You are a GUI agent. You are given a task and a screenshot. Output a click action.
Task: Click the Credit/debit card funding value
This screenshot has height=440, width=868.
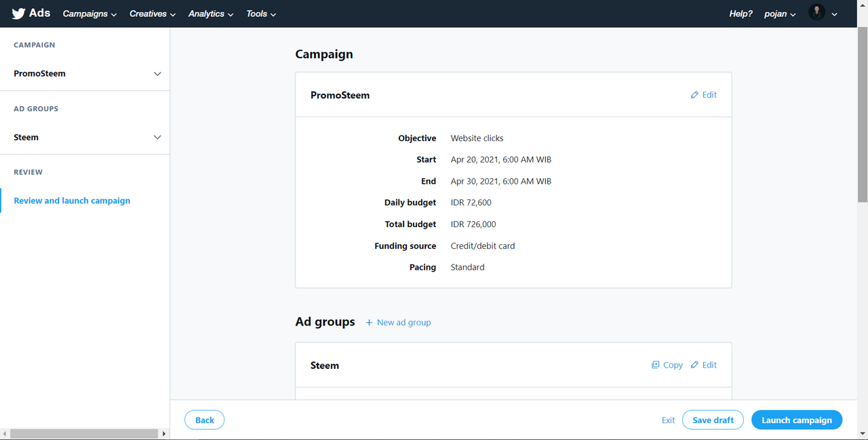pos(483,246)
